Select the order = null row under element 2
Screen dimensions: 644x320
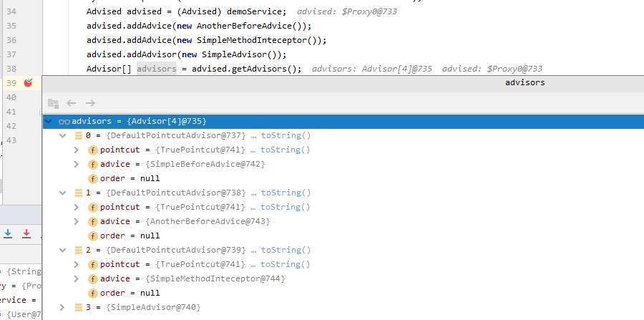click(343, 293)
